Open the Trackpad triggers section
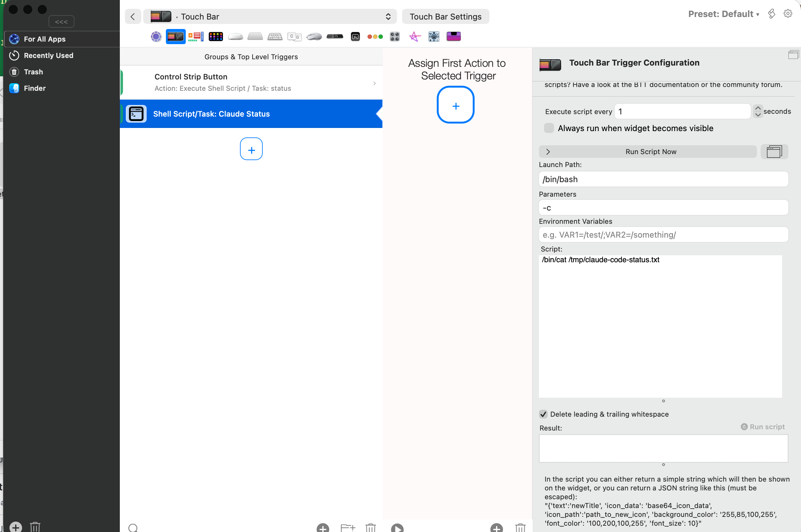This screenshot has width=801, height=532. [x=255, y=36]
